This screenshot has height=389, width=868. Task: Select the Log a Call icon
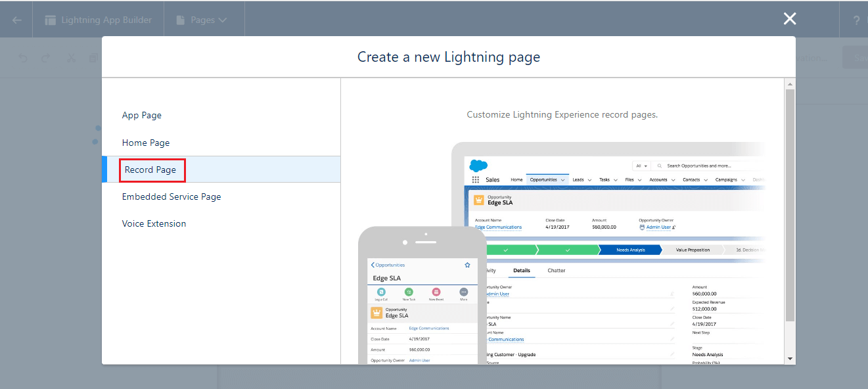[x=381, y=292]
